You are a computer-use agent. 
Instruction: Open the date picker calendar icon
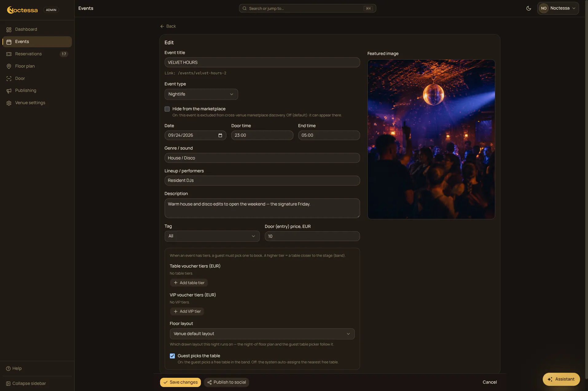[x=220, y=135]
